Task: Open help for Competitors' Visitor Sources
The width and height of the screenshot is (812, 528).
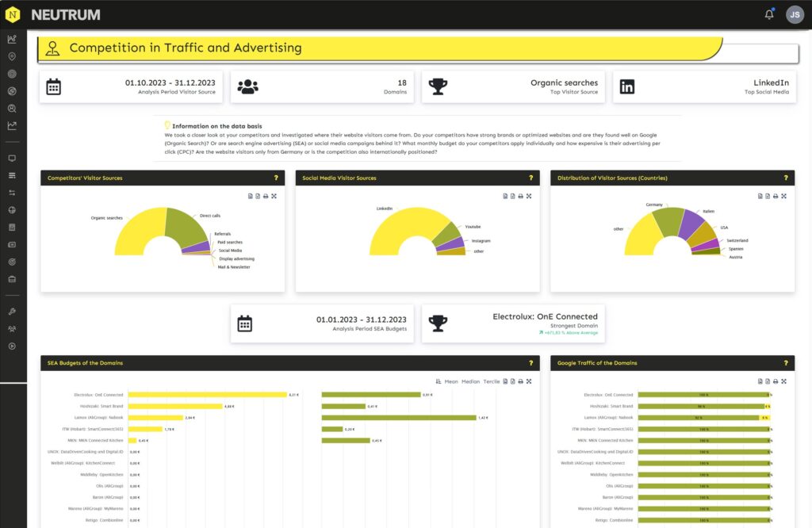Action: pyautogui.click(x=276, y=178)
